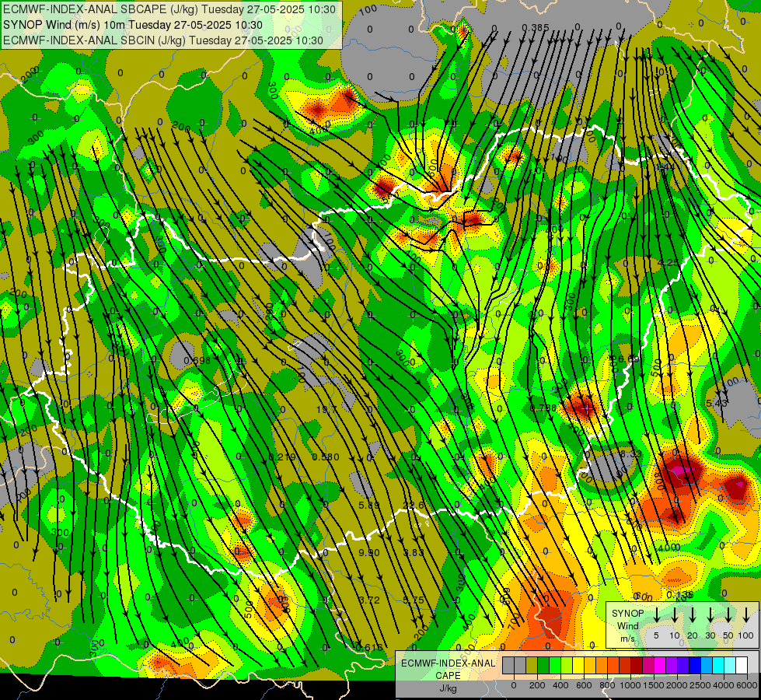Pick the olive swatch in CAPE legend

pos(532,665)
